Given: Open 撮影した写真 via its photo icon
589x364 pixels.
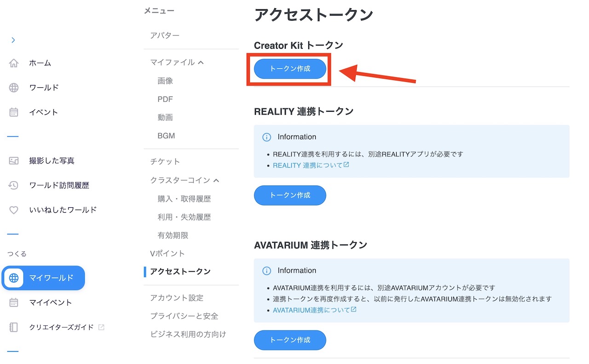Looking at the screenshot, I should [x=14, y=160].
